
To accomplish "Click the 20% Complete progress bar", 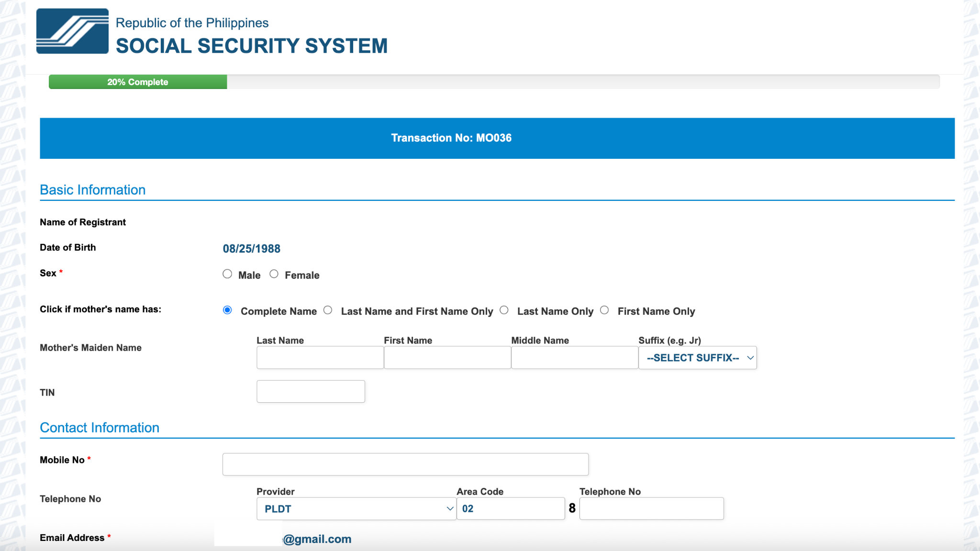I will (138, 82).
